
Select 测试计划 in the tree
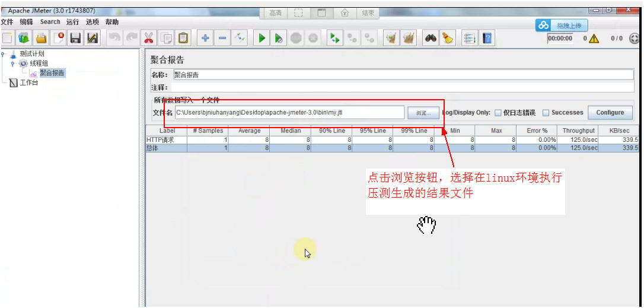click(x=31, y=53)
